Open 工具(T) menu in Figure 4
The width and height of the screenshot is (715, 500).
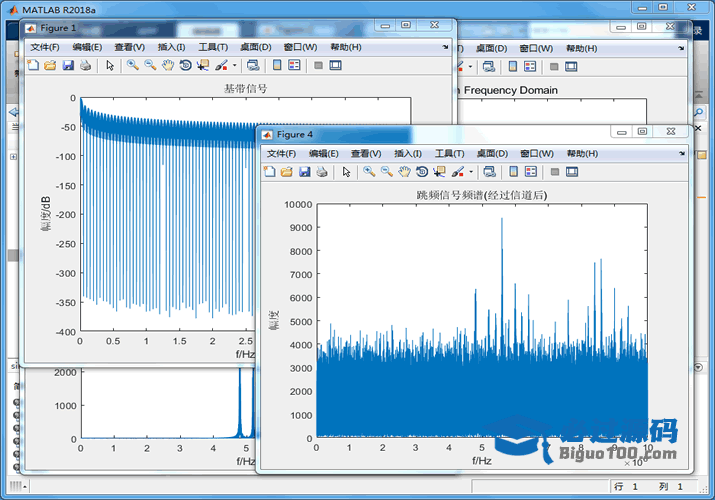pos(450,154)
